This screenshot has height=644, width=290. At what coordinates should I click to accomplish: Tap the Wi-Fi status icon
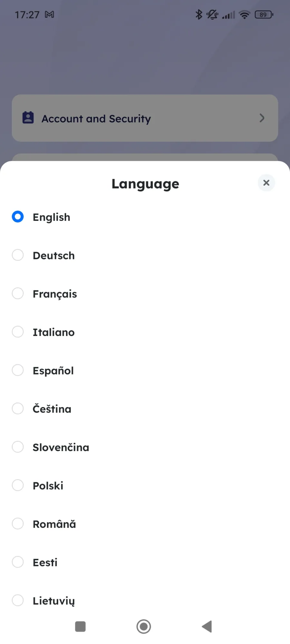[x=245, y=14]
